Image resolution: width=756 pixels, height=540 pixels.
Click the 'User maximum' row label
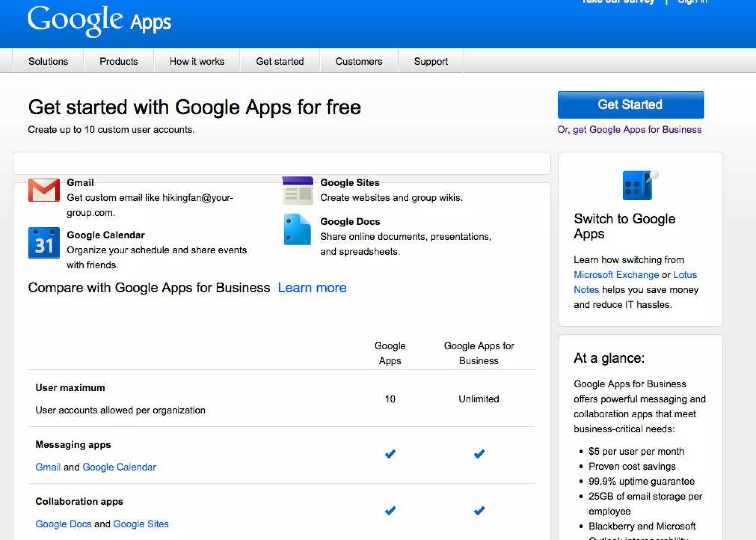70,388
